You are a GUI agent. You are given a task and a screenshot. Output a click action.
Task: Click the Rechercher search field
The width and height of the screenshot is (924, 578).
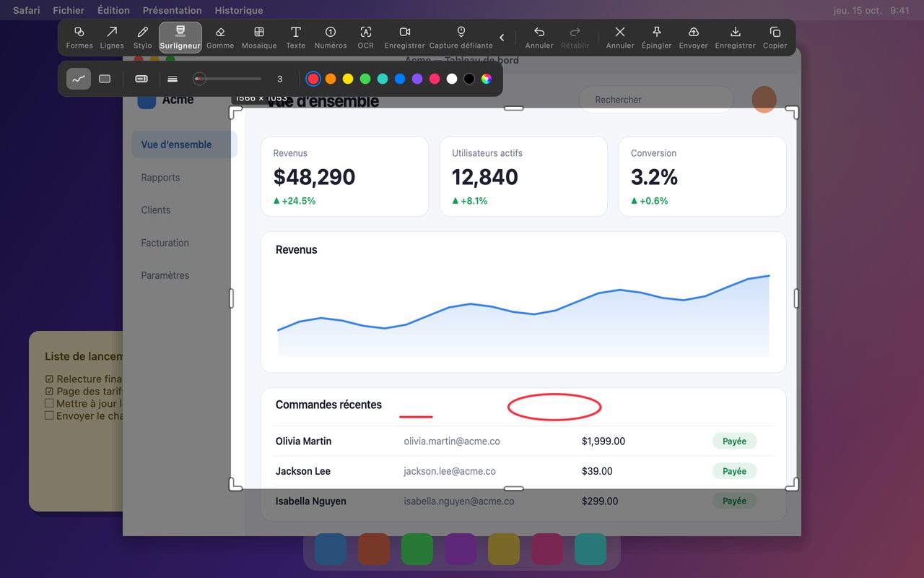(x=656, y=100)
